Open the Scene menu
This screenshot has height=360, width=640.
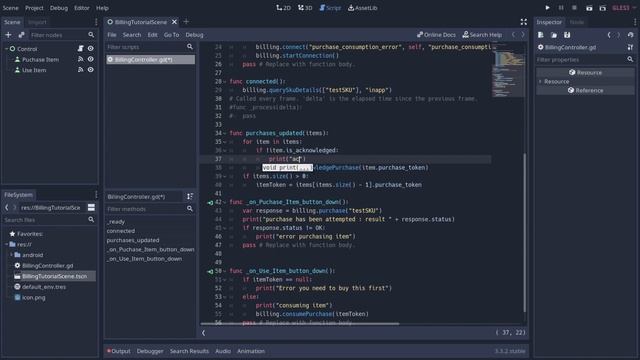click(11, 8)
